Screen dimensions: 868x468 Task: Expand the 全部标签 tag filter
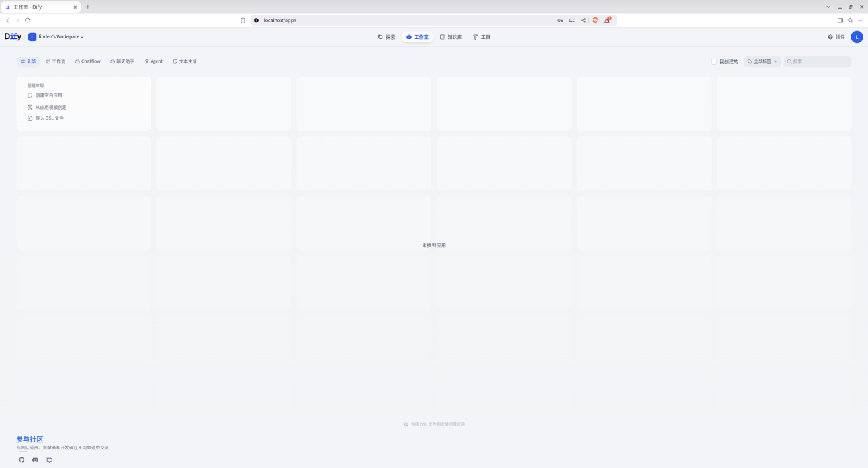(762, 61)
